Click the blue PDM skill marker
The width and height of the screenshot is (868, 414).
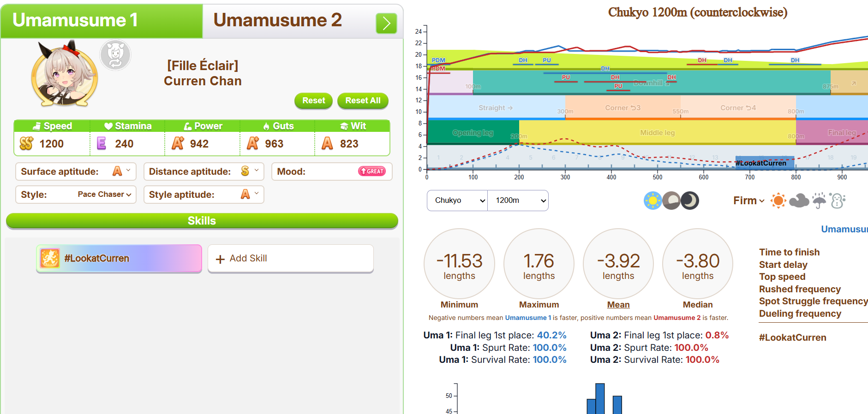click(x=438, y=60)
